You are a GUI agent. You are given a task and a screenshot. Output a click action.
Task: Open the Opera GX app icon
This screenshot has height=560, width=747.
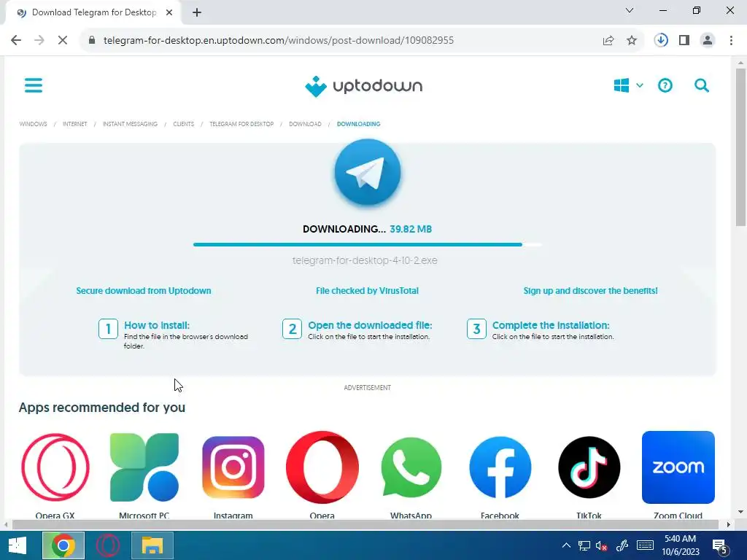tap(55, 467)
